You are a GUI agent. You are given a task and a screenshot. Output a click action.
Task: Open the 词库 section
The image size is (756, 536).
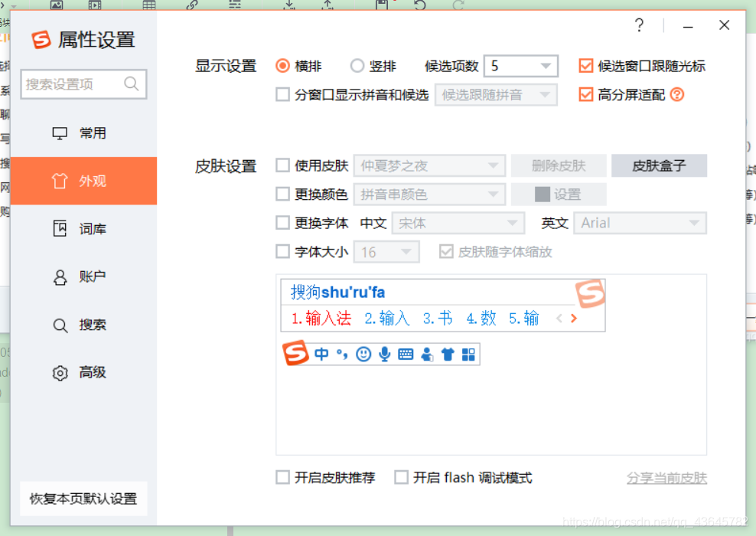click(x=83, y=229)
